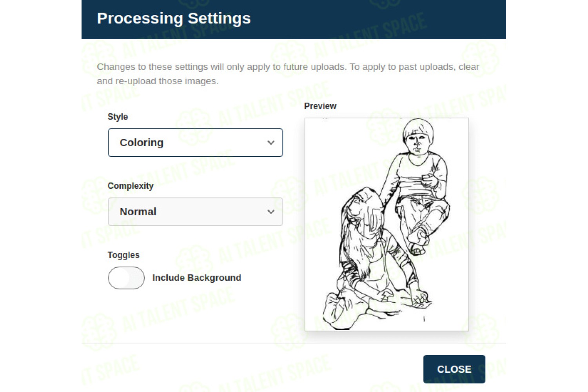Click the chevron arrow in Complexity box
Image resolution: width=588 pixels, height=392 pixels.
coord(271,212)
